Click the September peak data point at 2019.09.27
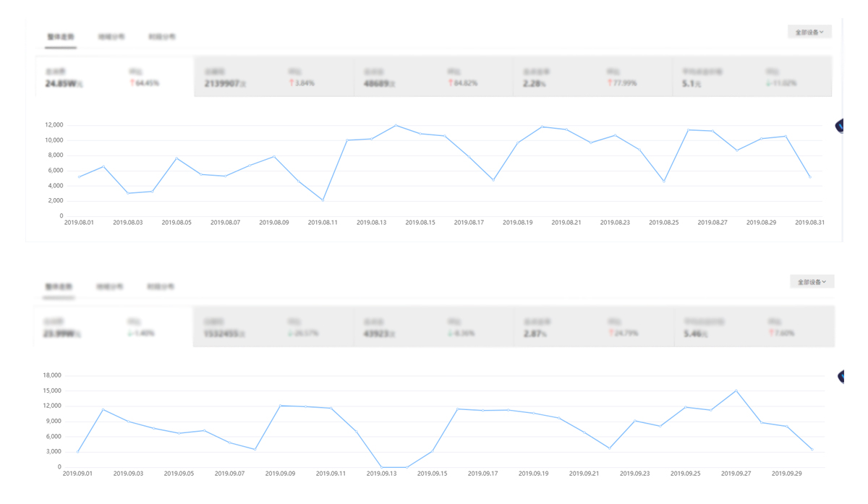The width and height of the screenshot is (868, 504). pyautogui.click(x=736, y=391)
